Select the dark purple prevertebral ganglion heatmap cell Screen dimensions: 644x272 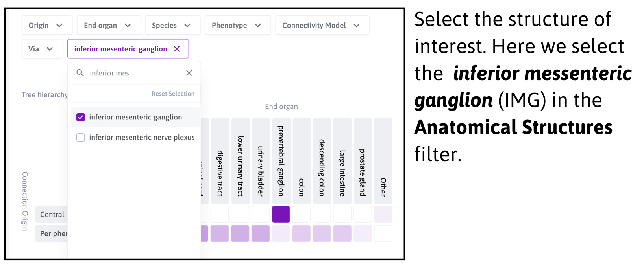pyautogui.click(x=281, y=214)
